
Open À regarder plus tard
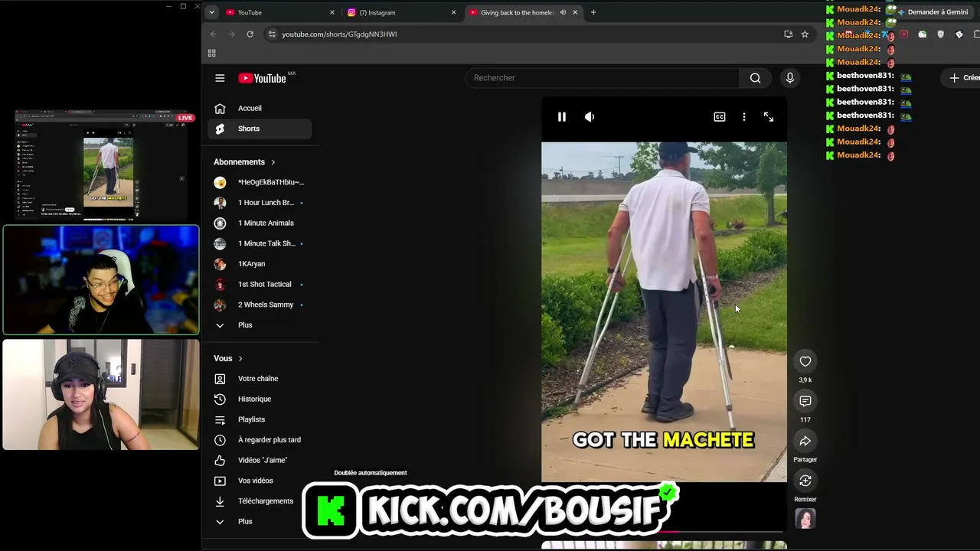260,440
